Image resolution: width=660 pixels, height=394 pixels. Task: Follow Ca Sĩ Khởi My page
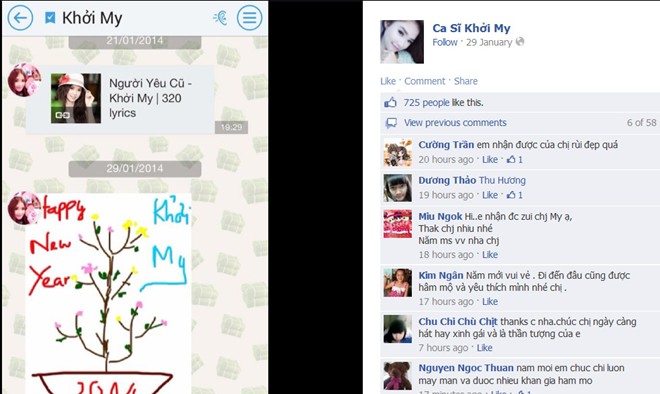click(444, 42)
